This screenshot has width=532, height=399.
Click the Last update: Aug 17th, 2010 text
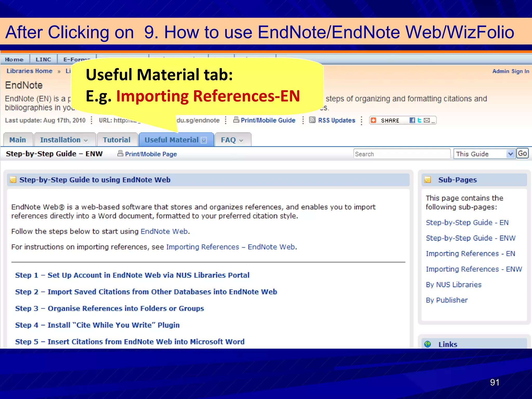(45, 120)
